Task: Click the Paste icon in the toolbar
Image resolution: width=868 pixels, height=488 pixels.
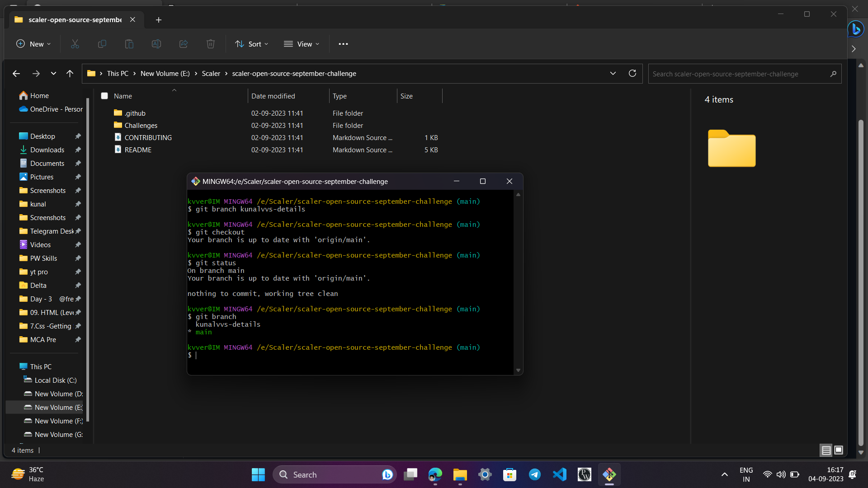Action: coord(129,44)
